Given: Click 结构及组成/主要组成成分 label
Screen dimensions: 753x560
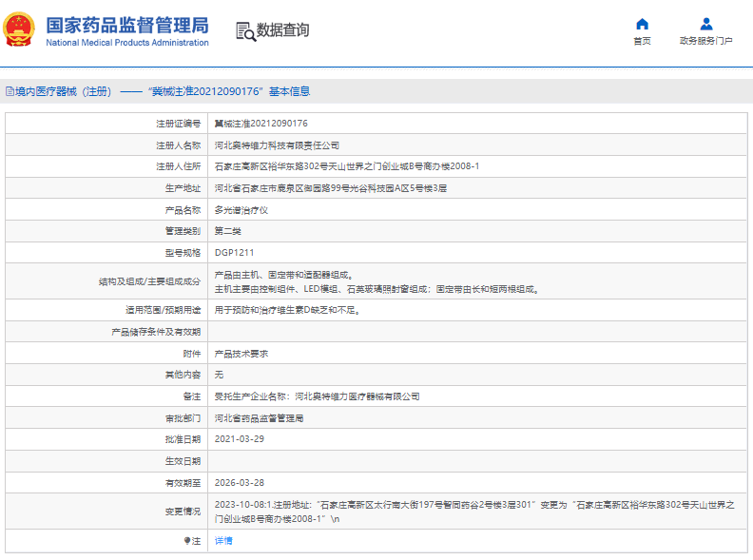Looking at the screenshot, I should click(149, 281).
